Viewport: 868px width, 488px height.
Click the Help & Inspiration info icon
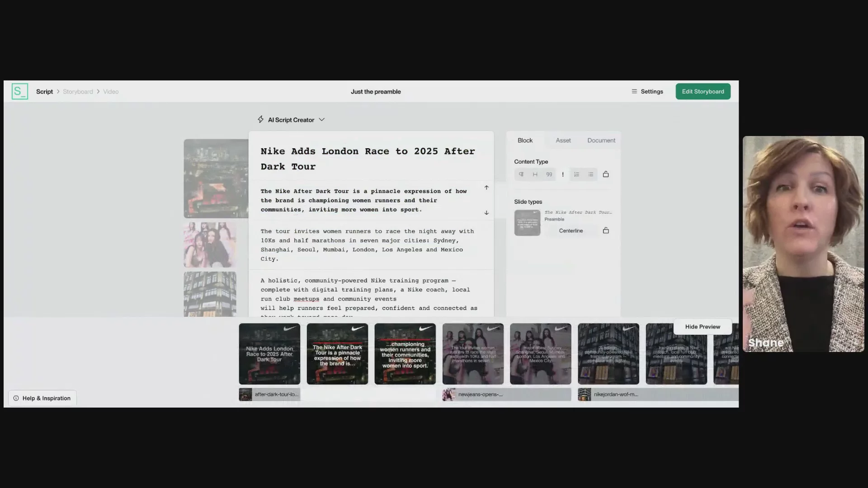click(x=16, y=398)
